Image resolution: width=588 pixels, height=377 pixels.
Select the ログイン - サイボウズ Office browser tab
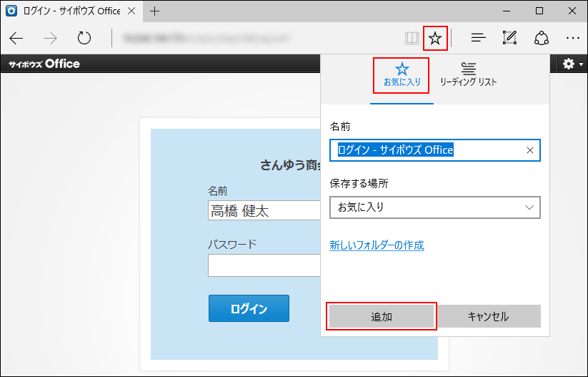coord(71,11)
